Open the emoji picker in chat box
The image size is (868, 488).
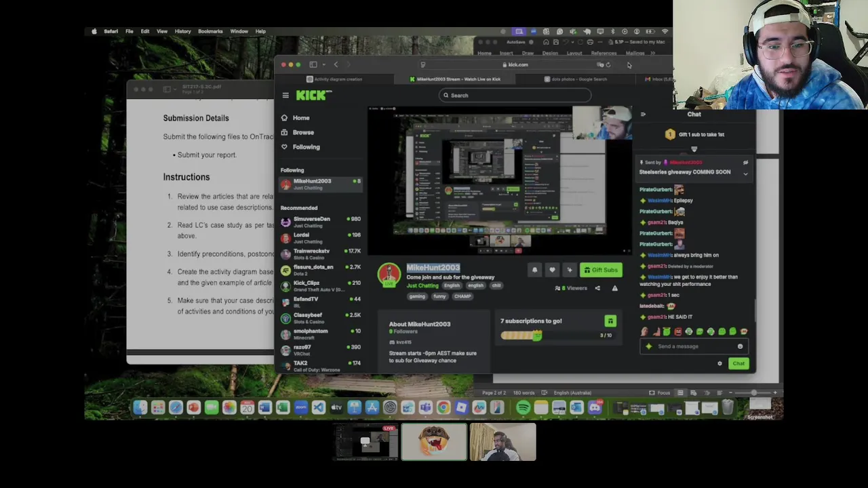point(740,346)
